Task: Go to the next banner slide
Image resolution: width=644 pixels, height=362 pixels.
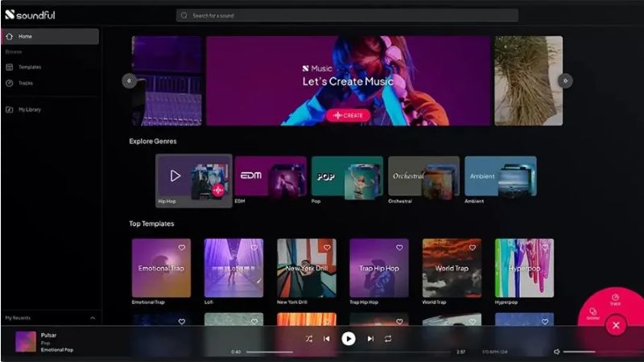Action: (x=565, y=80)
